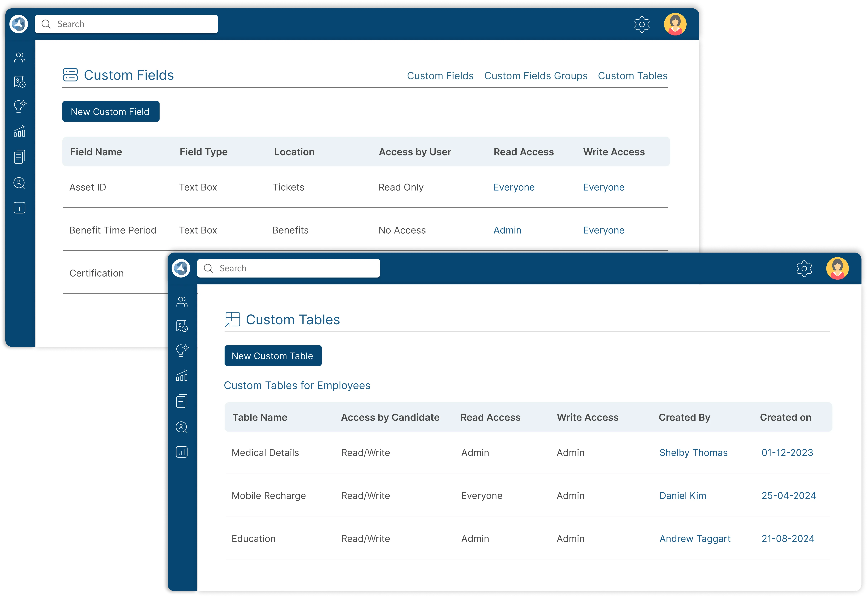Open the Everyone read access link for Asset ID
The image size is (868, 597).
[514, 187]
